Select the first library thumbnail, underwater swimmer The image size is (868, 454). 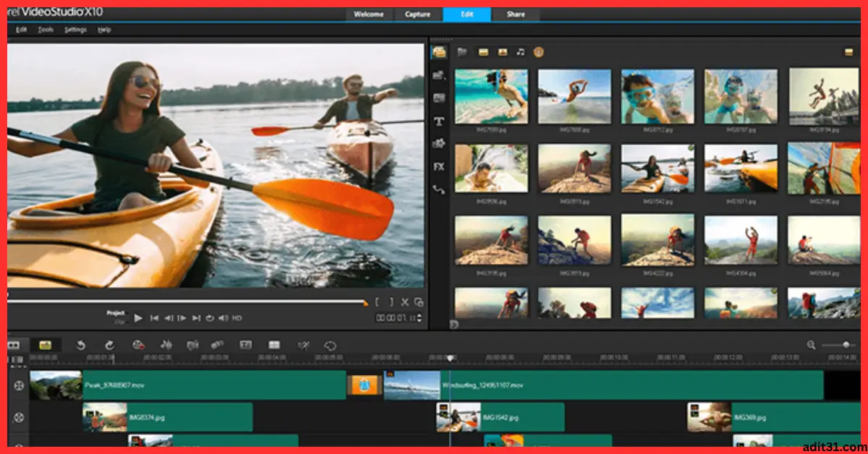(x=491, y=96)
